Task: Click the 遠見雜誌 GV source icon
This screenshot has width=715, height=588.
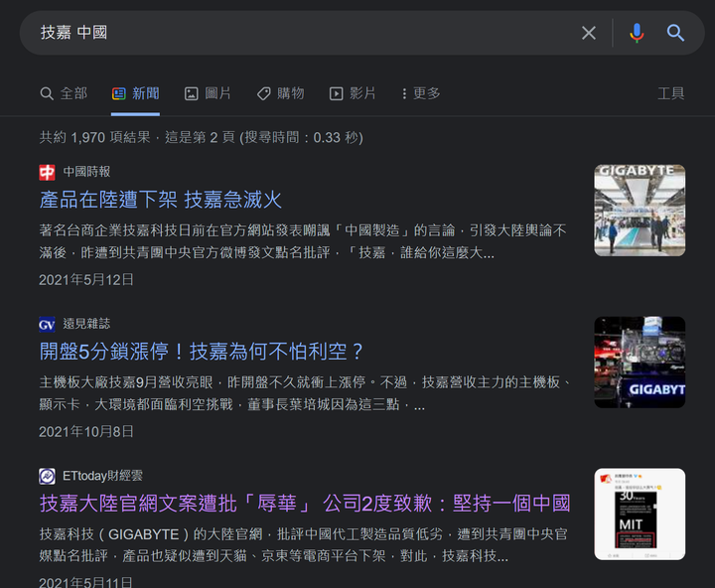Action: 47,325
